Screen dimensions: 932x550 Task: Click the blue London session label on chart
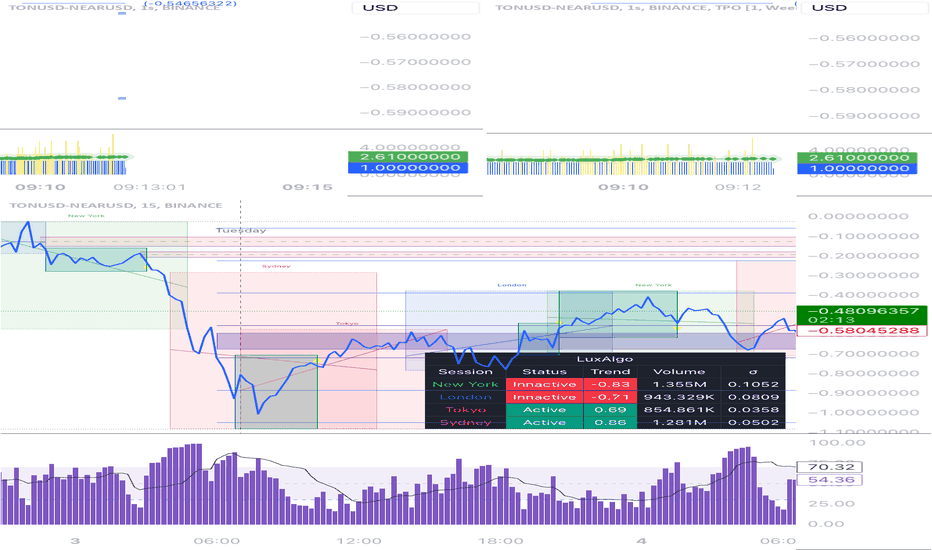(x=512, y=285)
